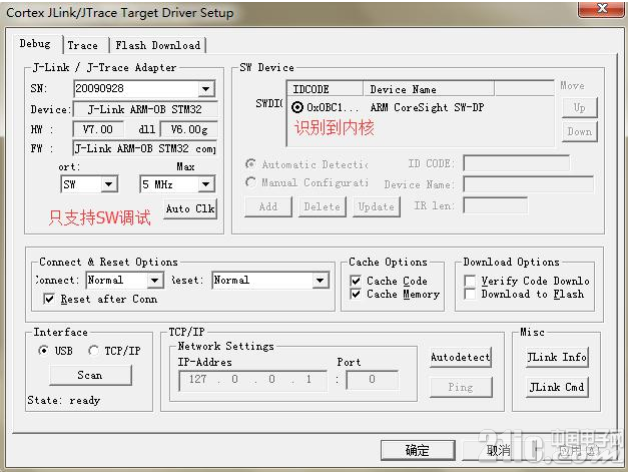Open the Trace tab
This screenshot has width=632, height=472.
83,46
